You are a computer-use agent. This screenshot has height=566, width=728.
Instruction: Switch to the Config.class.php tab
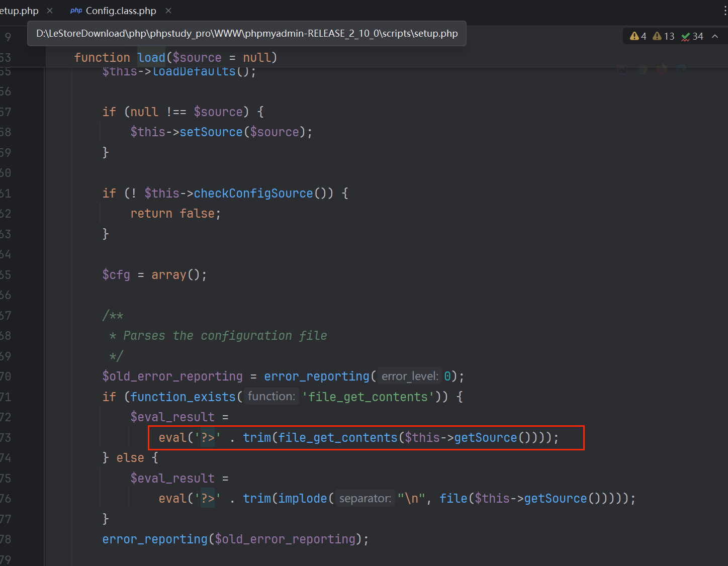pos(121,11)
